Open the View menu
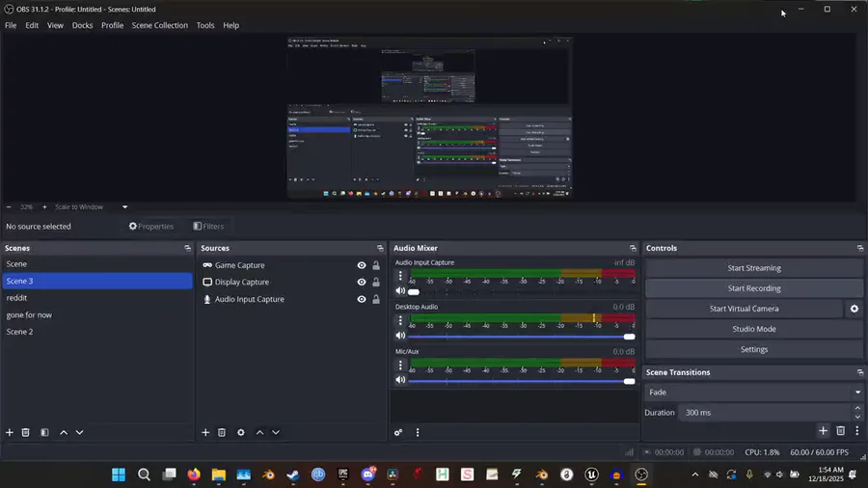The height and width of the screenshot is (488, 868). tap(55, 25)
